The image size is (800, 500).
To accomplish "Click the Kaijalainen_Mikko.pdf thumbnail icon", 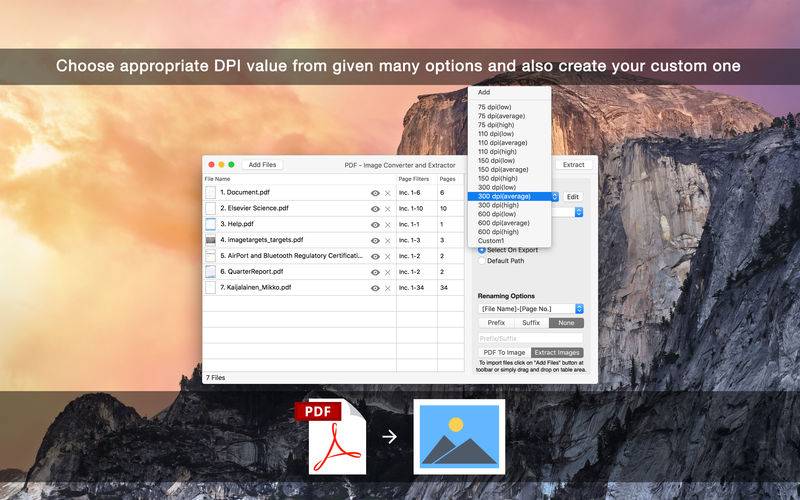I will pyautogui.click(x=210, y=287).
